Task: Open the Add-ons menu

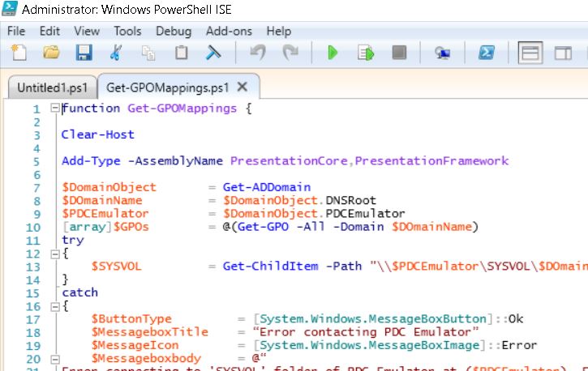Action: (229, 31)
